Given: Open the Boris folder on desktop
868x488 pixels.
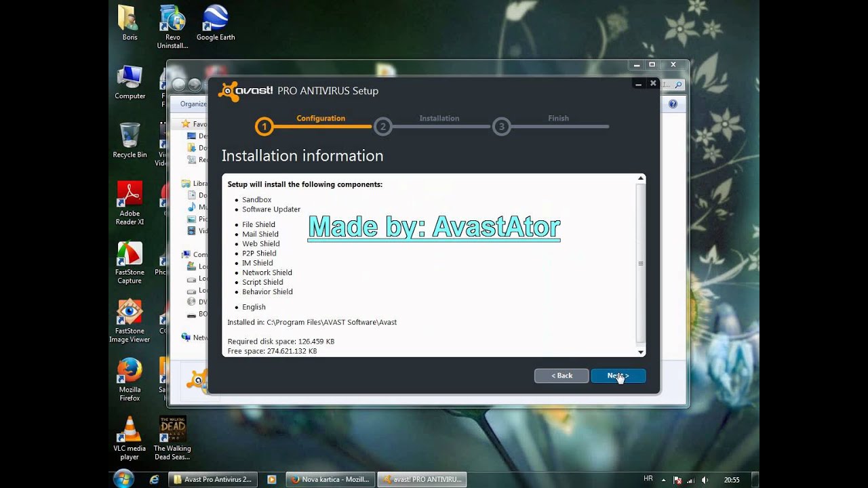Looking at the screenshot, I should (x=130, y=22).
